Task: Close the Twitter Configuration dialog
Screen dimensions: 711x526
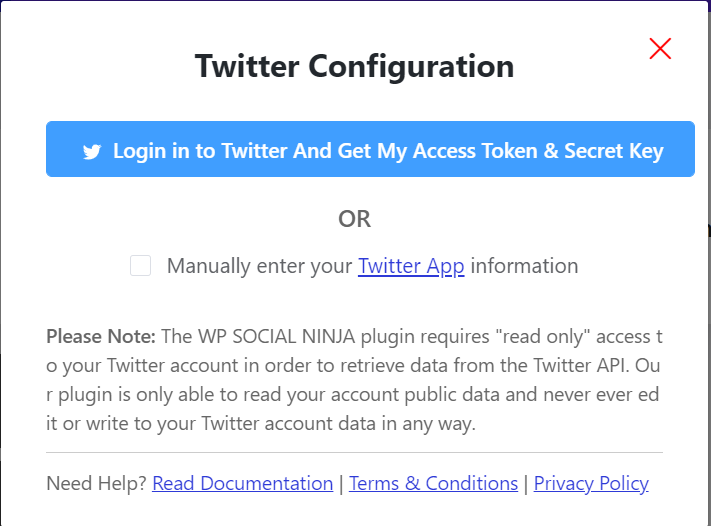Action: pos(660,48)
